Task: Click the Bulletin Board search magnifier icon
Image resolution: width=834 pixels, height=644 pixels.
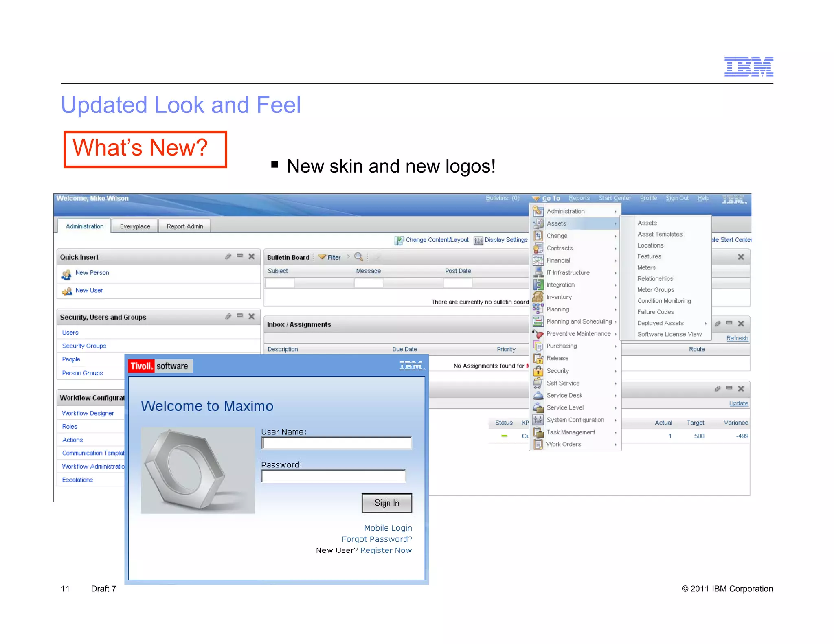Action: [x=359, y=257]
